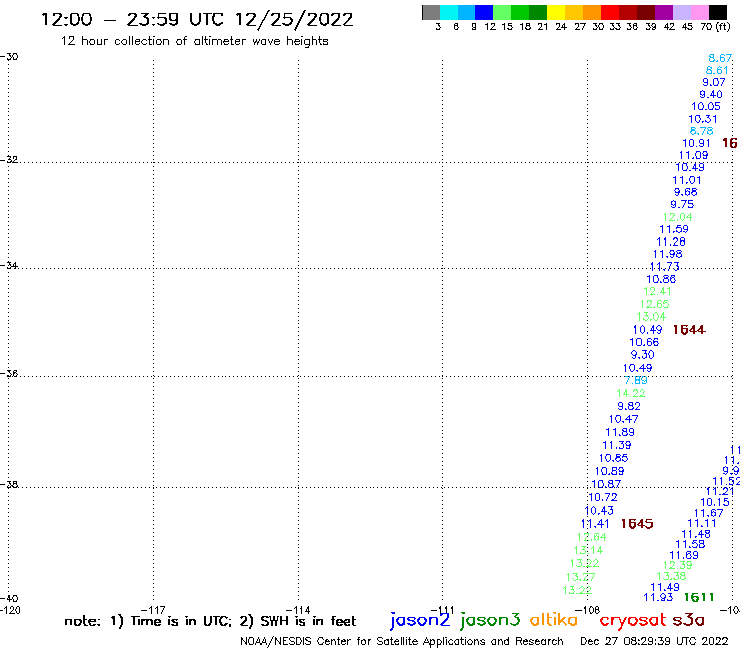Select the reading 11.93
Screen dimensions: 740x650
coord(658,598)
